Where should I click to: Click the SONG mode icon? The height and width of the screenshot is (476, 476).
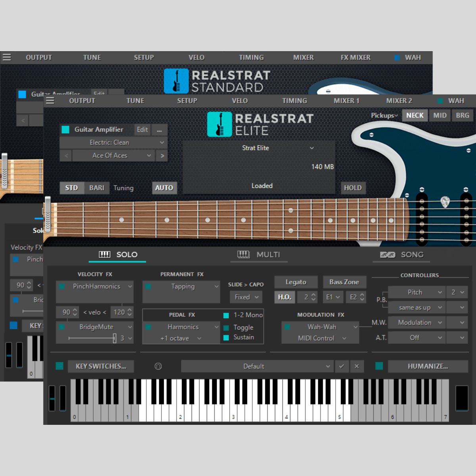pos(388,255)
